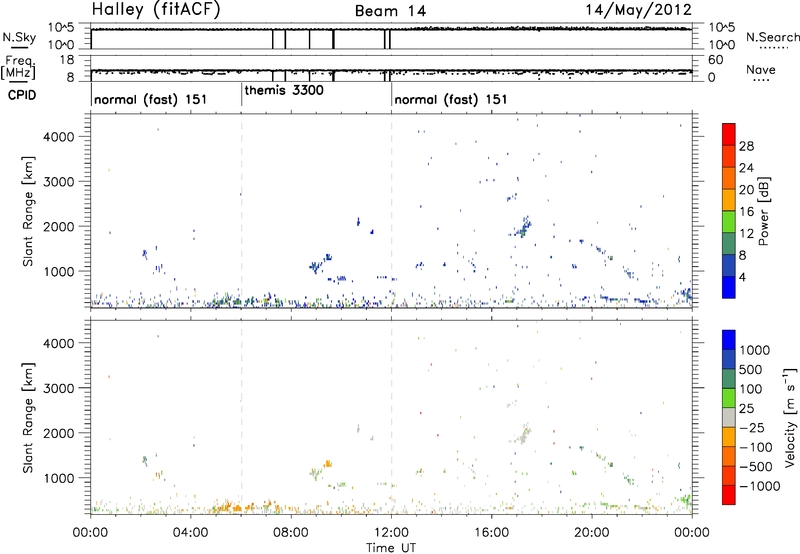Click the 'Slant Range [km]' label of power panel
This screenshot has width=800, height=554.
coord(28,211)
